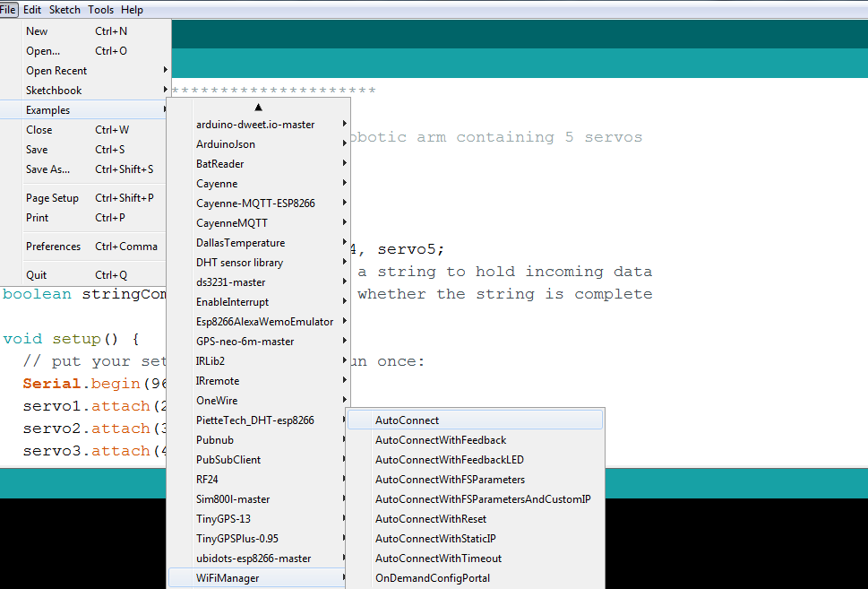Image resolution: width=868 pixels, height=589 pixels.
Task: Open the Edit menu
Action: (32, 10)
